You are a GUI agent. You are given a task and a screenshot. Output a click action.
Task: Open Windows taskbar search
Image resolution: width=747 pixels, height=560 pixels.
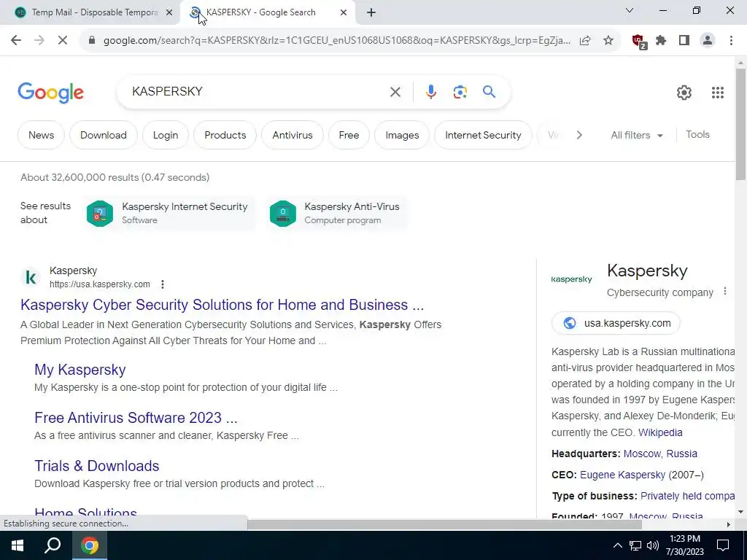pyautogui.click(x=53, y=545)
